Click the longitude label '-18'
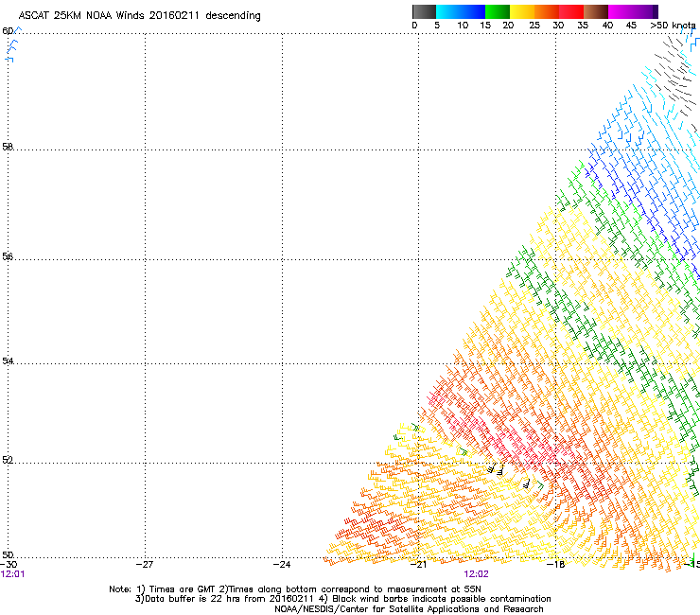This screenshot has width=700, height=615. [556, 564]
